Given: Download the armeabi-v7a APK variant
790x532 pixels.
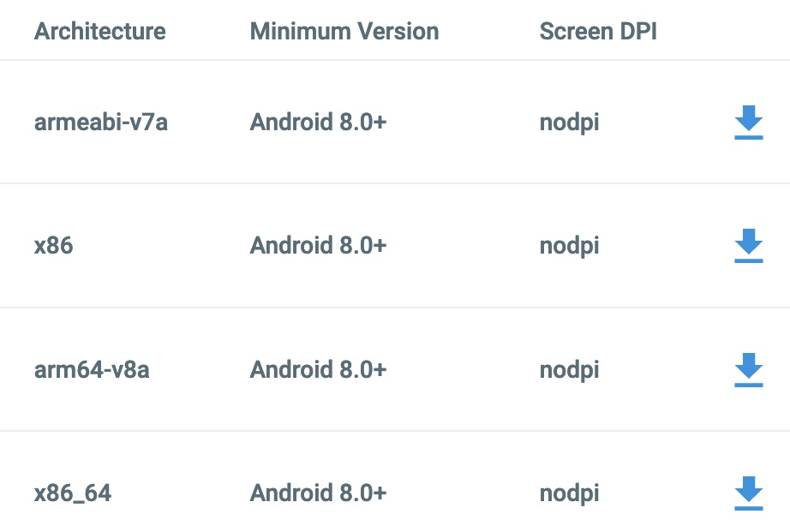Looking at the screenshot, I should pos(748,123).
